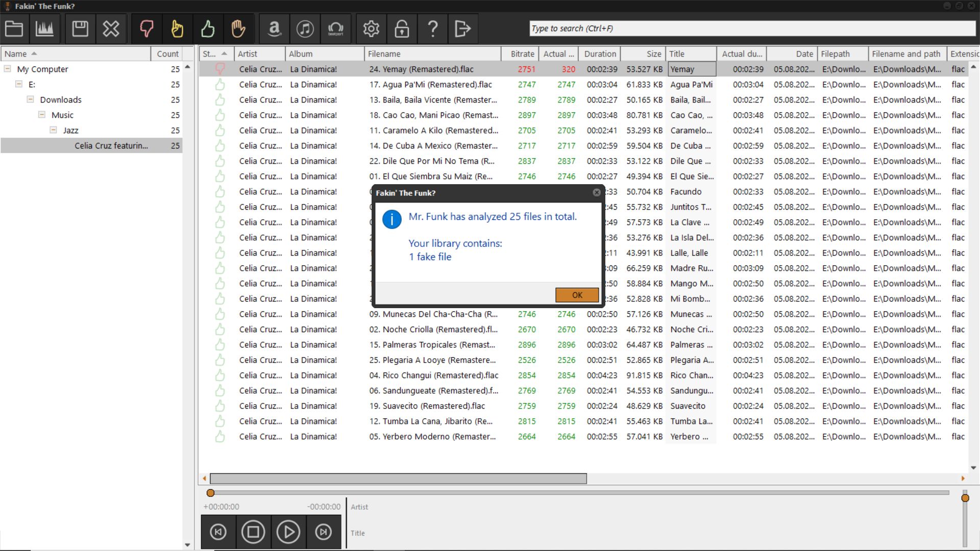The width and height of the screenshot is (980, 551).
Task: Click the green thumbs-up filter icon
Action: (208, 29)
